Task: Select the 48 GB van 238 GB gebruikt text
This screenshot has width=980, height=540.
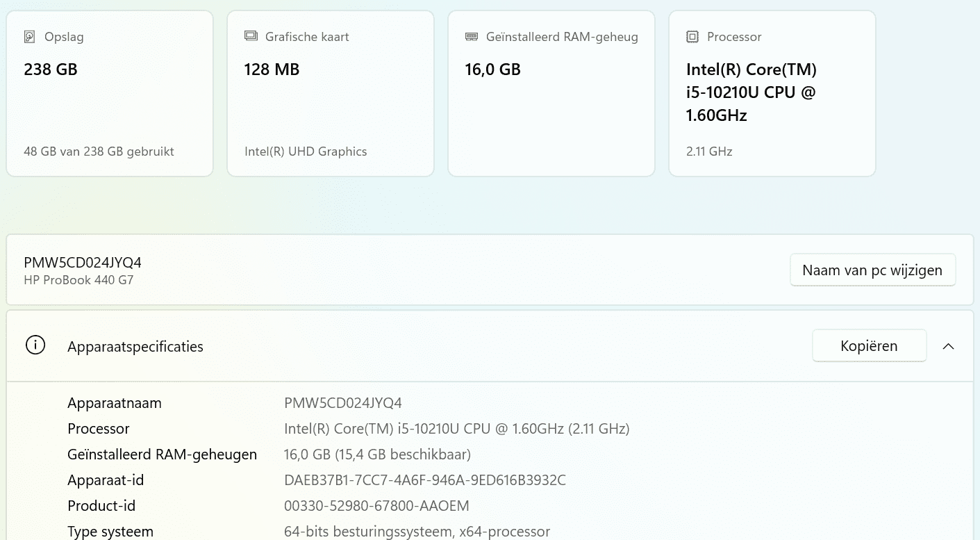Action: [99, 152]
